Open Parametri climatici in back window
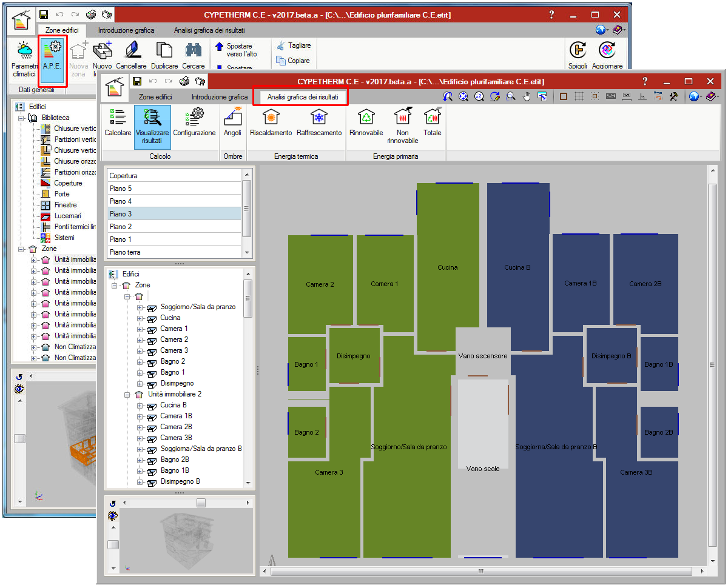 coord(24,59)
